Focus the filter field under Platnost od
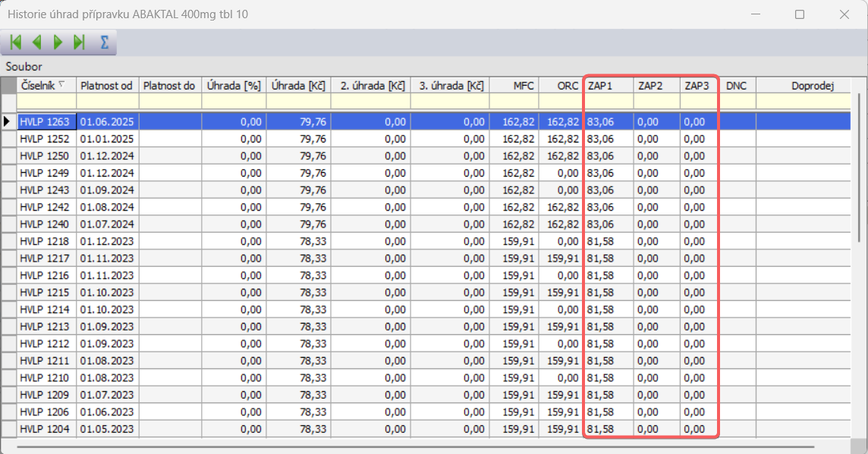The width and height of the screenshot is (868, 454). tap(108, 102)
